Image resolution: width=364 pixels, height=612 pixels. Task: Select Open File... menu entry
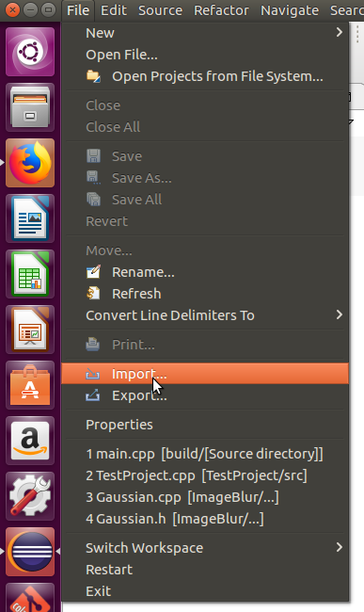coord(205,55)
